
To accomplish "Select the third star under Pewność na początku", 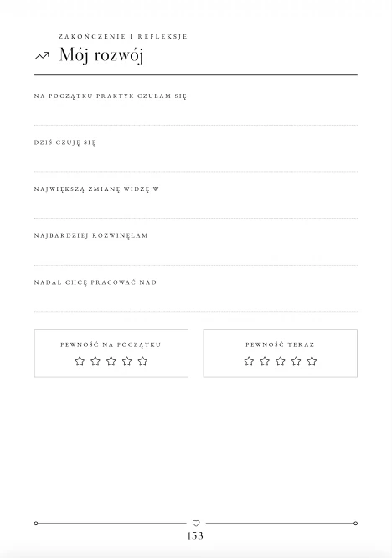I will 111,361.
